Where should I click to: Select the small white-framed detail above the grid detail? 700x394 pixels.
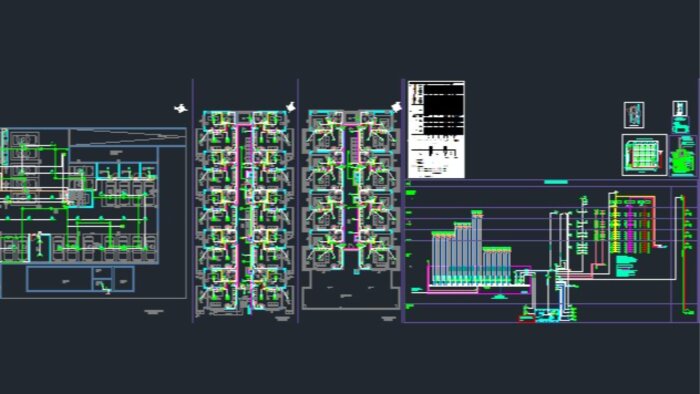(634, 115)
